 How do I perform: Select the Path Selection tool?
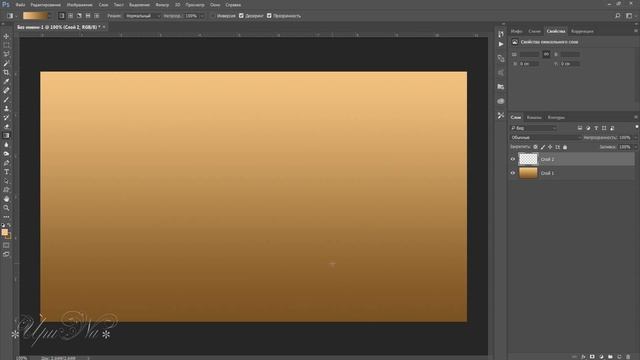pyautogui.click(x=6, y=181)
